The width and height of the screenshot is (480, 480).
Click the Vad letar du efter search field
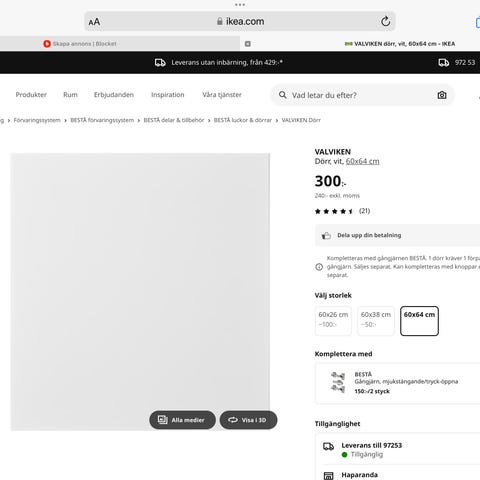point(362,95)
